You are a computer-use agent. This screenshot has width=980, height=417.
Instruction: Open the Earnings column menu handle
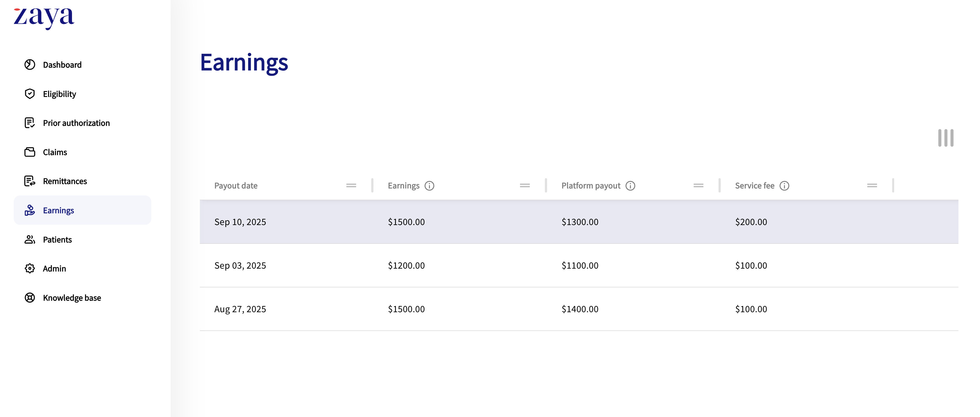pos(525,186)
